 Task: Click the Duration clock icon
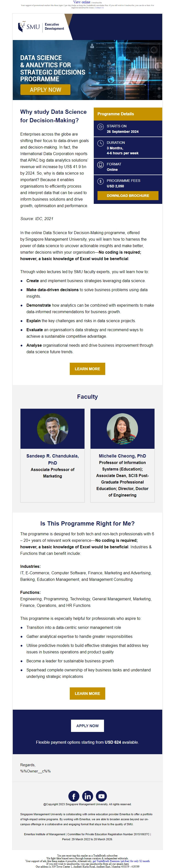100,143
